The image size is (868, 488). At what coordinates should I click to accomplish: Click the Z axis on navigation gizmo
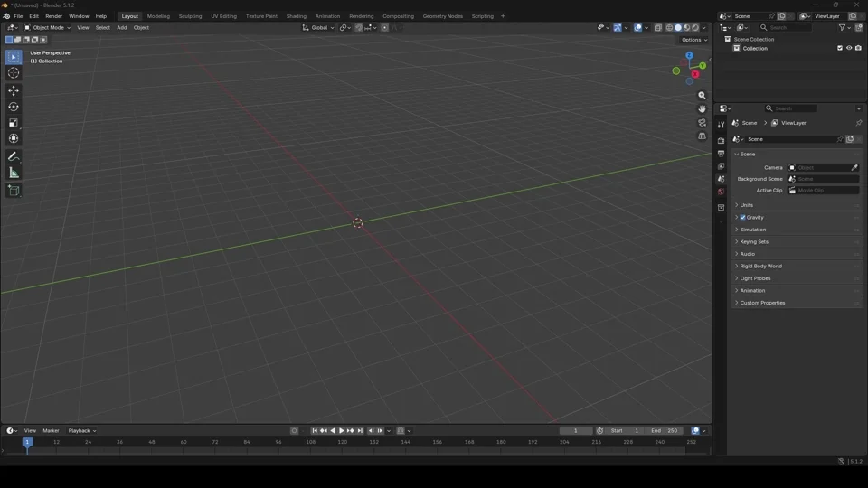(x=689, y=55)
